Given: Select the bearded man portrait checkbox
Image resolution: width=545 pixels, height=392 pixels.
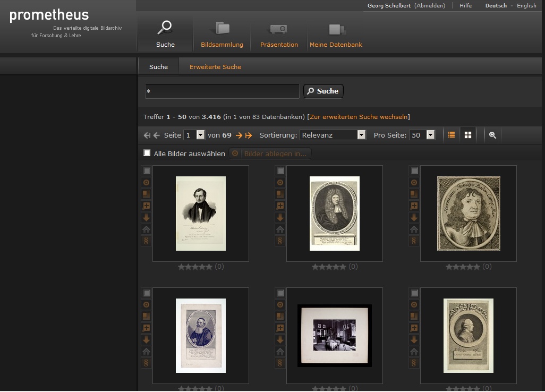Looking at the screenshot, I should [x=147, y=293].
